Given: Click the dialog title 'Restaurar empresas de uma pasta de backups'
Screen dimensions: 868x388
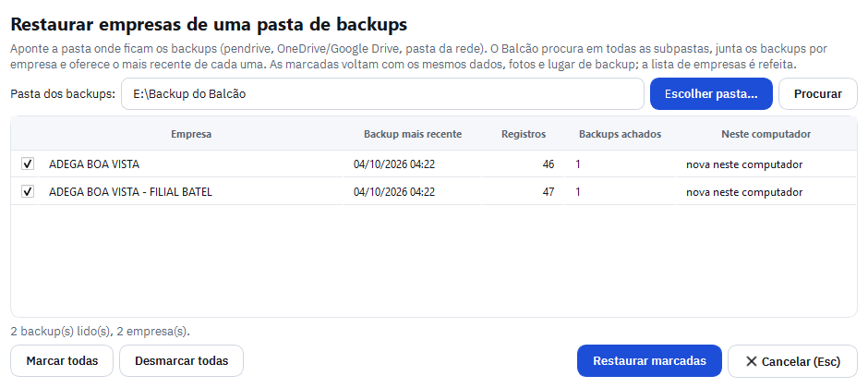Looking at the screenshot, I should [x=209, y=24].
